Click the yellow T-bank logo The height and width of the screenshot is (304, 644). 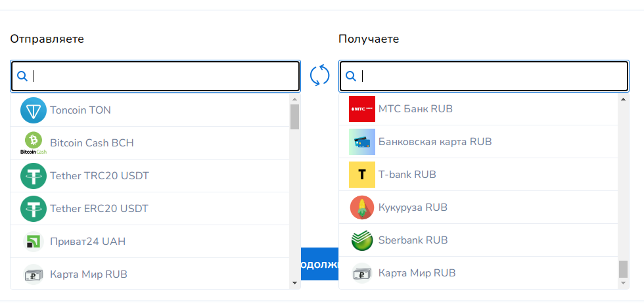(362, 175)
